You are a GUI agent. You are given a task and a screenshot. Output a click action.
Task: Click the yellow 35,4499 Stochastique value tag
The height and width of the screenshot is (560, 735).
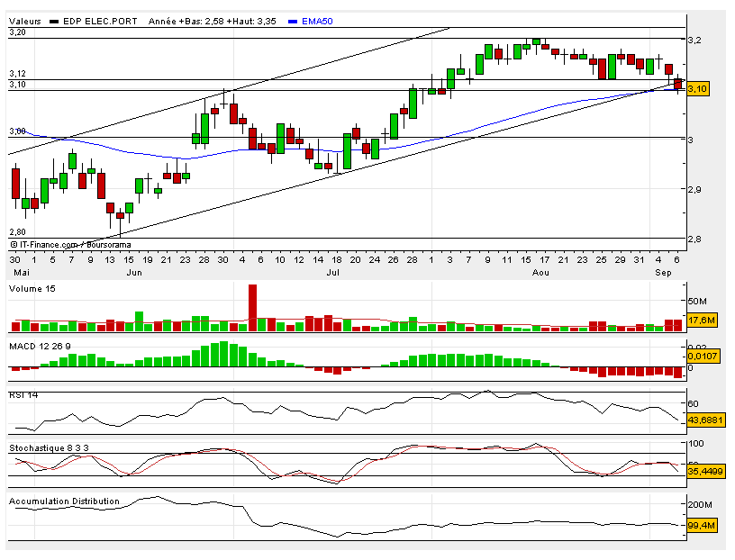(x=705, y=471)
